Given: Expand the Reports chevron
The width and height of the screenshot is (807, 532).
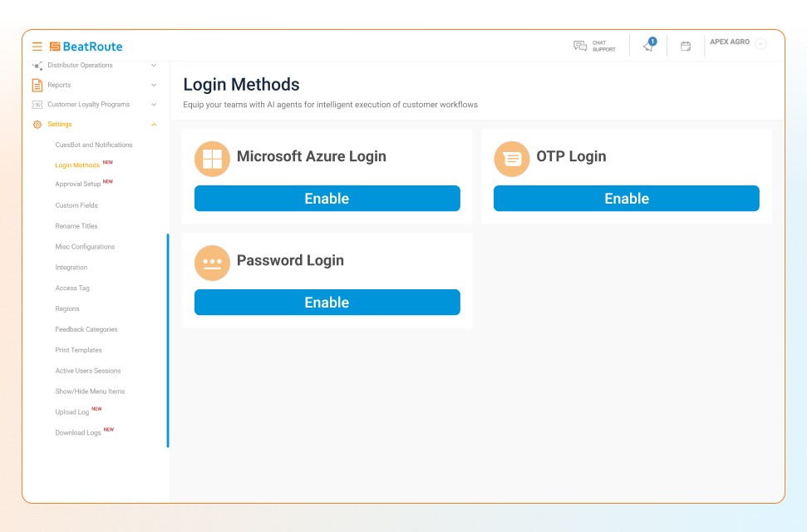Looking at the screenshot, I should click(154, 85).
